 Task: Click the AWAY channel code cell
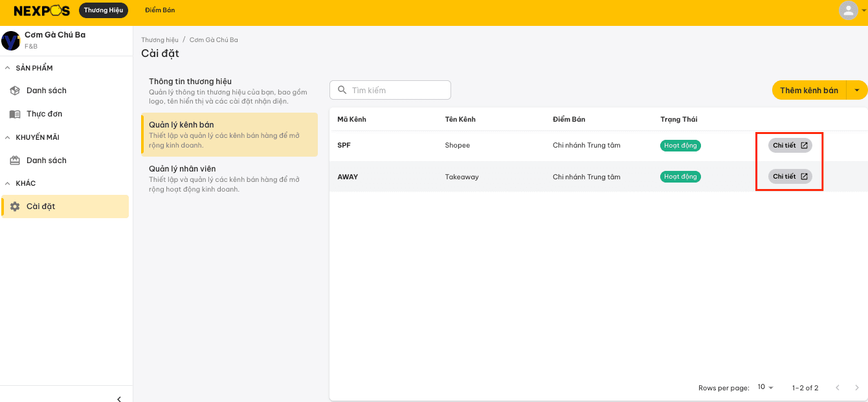[348, 177]
